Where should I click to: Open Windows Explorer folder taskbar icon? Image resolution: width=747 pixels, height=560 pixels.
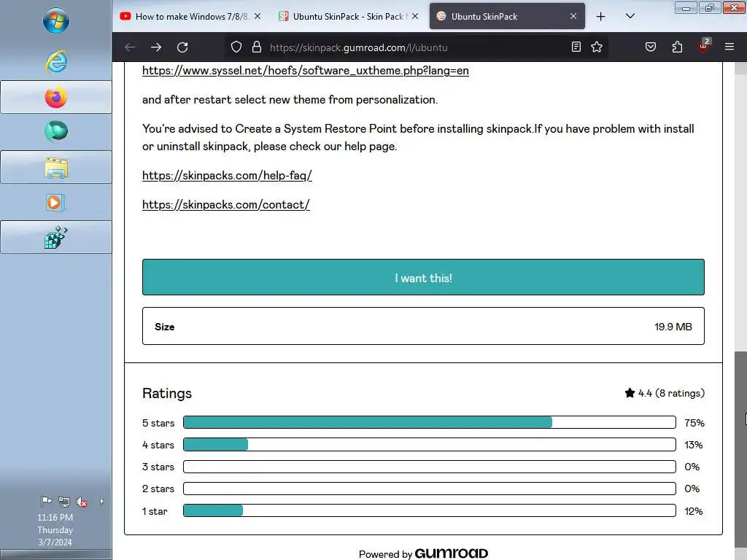click(x=55, y=167)
